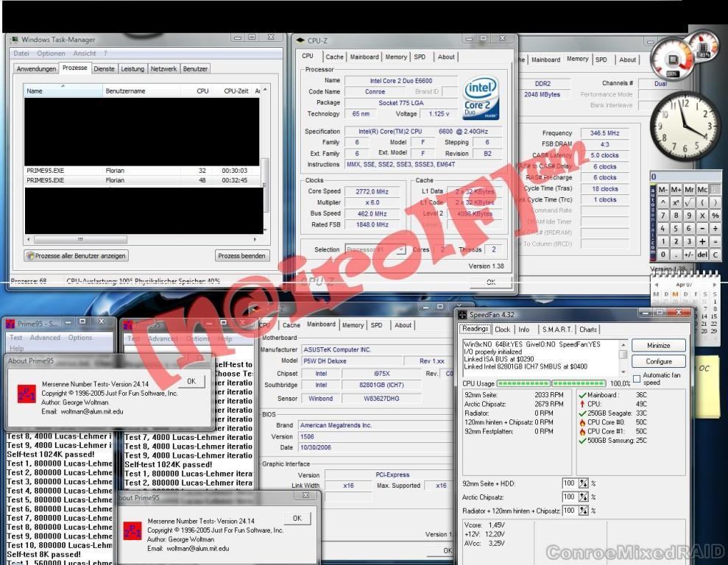The width and height of the screenshot is (728, 565).
Task: Click the SpeedFan log scrollbar up arrow
Action: (x=623, y=345)
